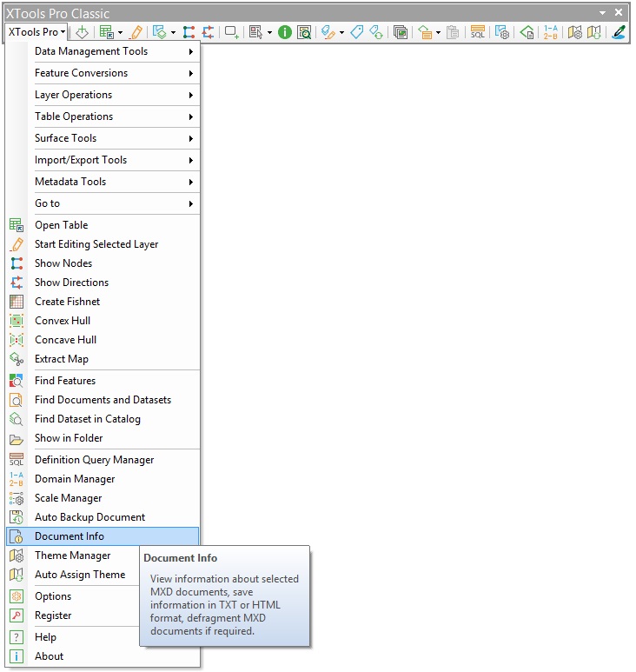
Task: Click the Create Fishnet grid icon in menu
Action: tap(17, 302)
